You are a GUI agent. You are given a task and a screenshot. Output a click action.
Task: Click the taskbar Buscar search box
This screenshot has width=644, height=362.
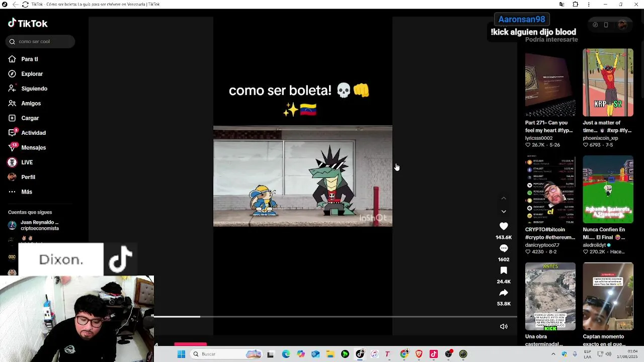(226, 354)
